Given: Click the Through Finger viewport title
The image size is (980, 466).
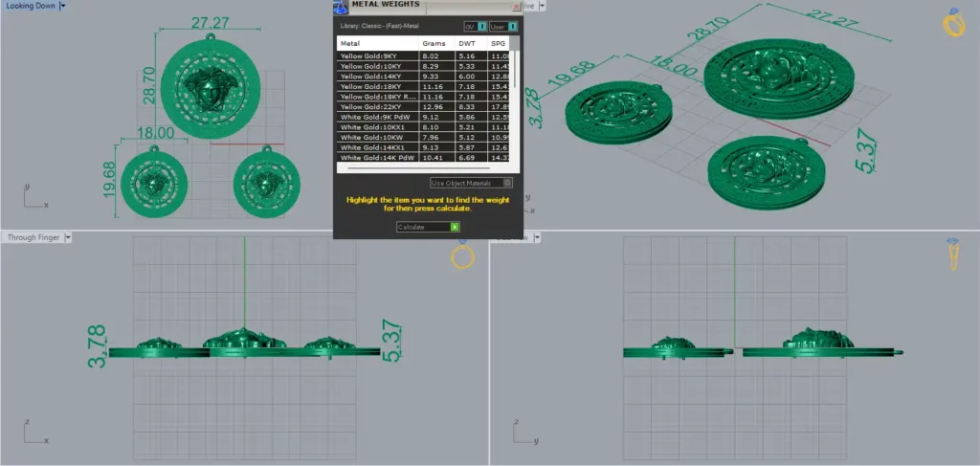Looking at the screenshot, I should pyautogui.click(x=33, y=237).
